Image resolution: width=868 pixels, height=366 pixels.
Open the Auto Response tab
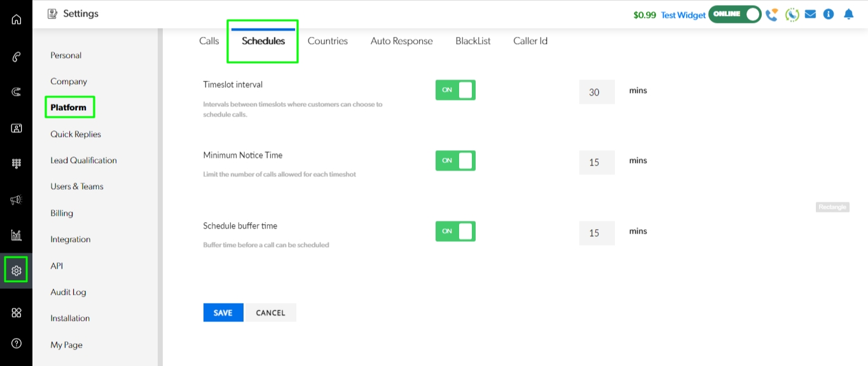401,41
